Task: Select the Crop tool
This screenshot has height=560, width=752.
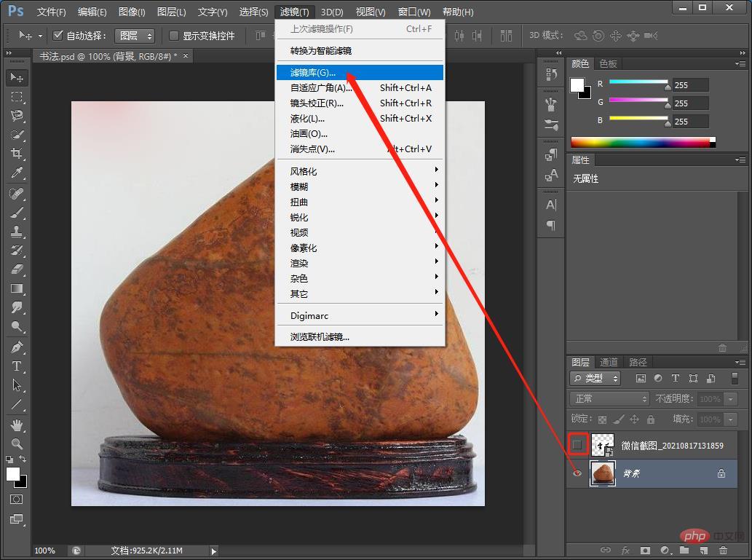Action: pos(17,154)
